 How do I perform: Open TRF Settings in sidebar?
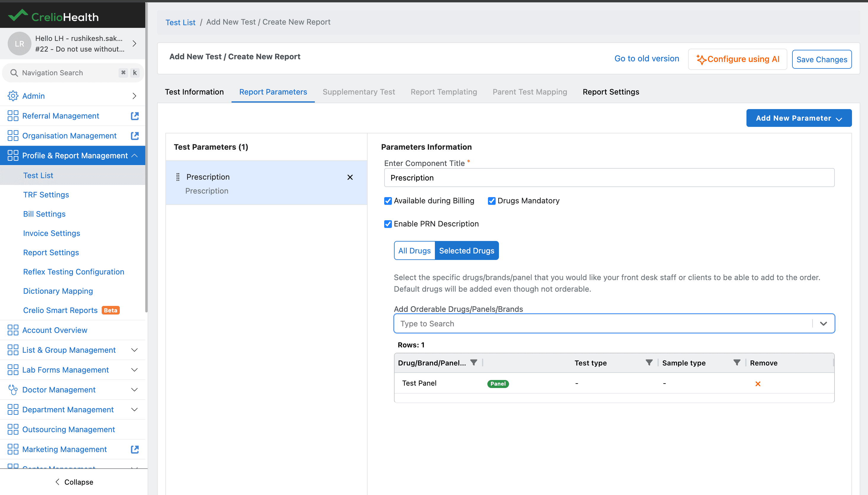[46, 195]
